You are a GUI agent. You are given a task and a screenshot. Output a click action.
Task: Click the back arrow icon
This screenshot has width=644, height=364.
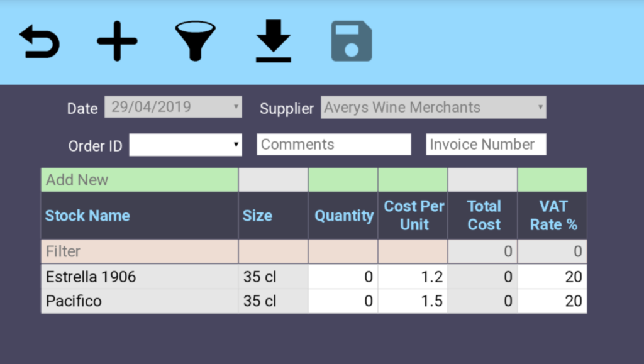coord(40,42)
